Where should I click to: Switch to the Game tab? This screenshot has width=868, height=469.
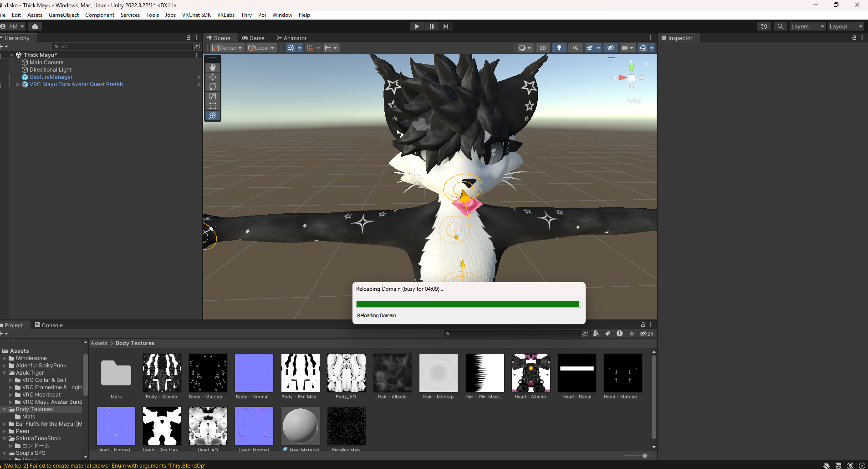[x=253, y=38]
